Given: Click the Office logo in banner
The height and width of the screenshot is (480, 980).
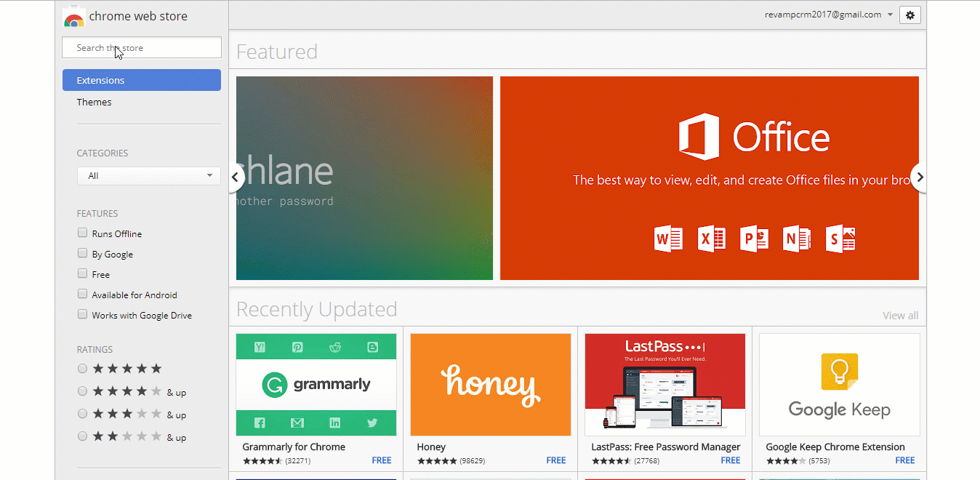Looking at the screenshot, I should point(754,136).
